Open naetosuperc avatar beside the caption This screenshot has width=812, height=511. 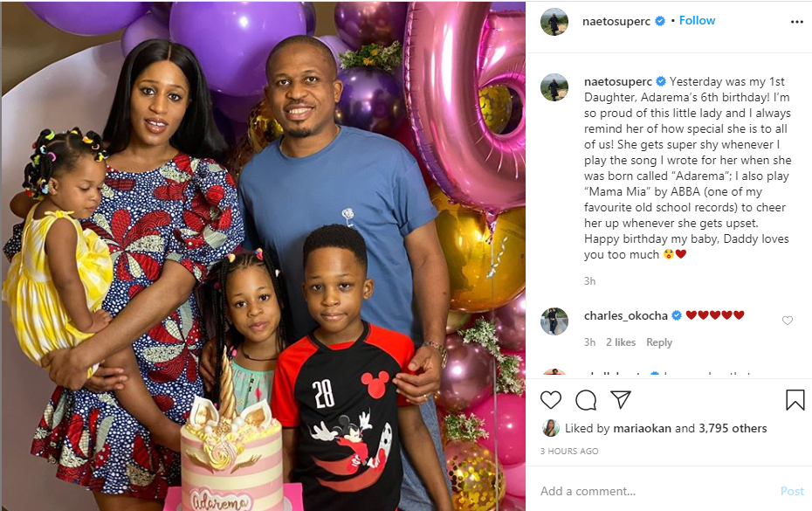tap(554, 87)
